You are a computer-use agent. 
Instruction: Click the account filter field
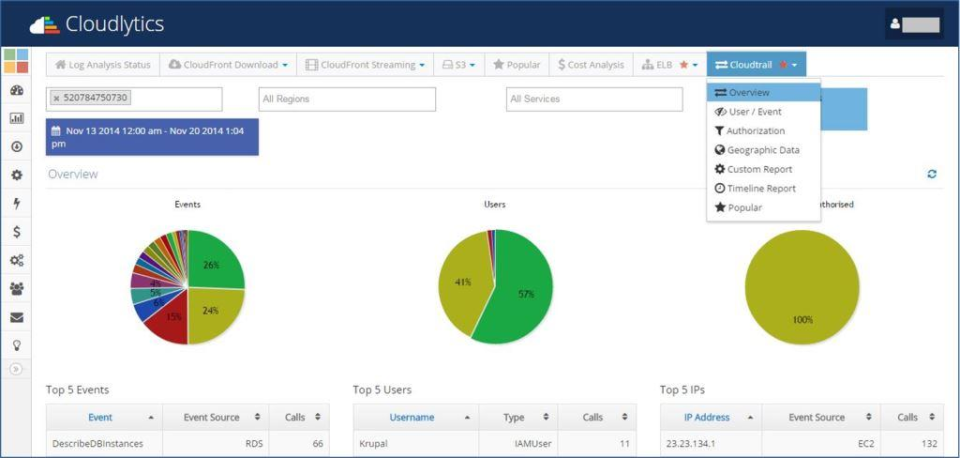pyautogui.click(x=134, y=99)
